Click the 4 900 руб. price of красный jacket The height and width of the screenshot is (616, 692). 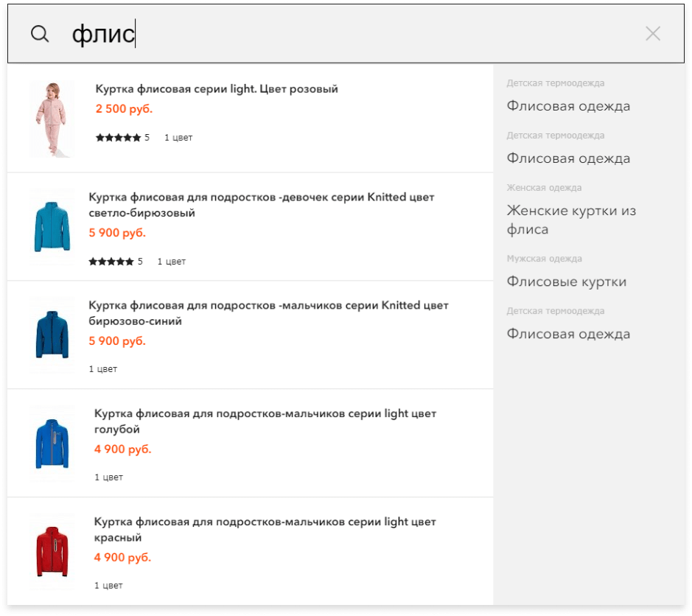122,557
